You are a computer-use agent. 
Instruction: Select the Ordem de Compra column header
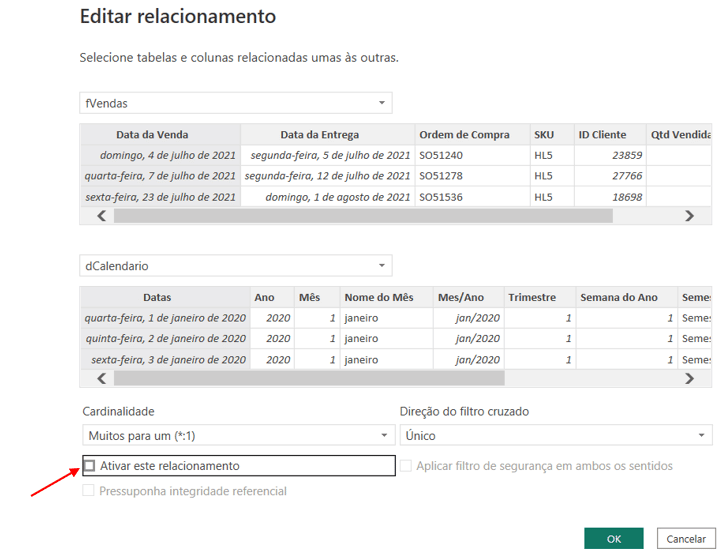click(472, 134)
